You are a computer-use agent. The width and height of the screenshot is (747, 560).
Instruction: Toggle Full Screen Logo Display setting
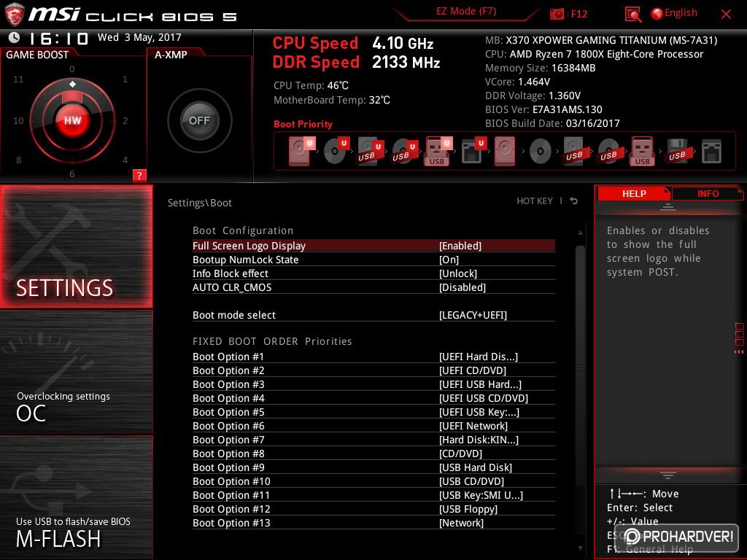click(373, 246)
